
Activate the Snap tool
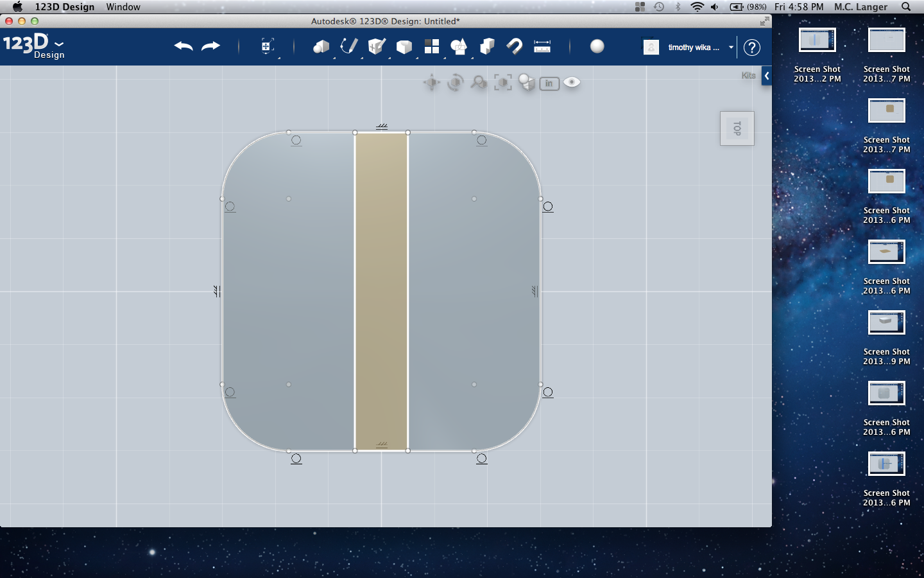click(515, 46)
